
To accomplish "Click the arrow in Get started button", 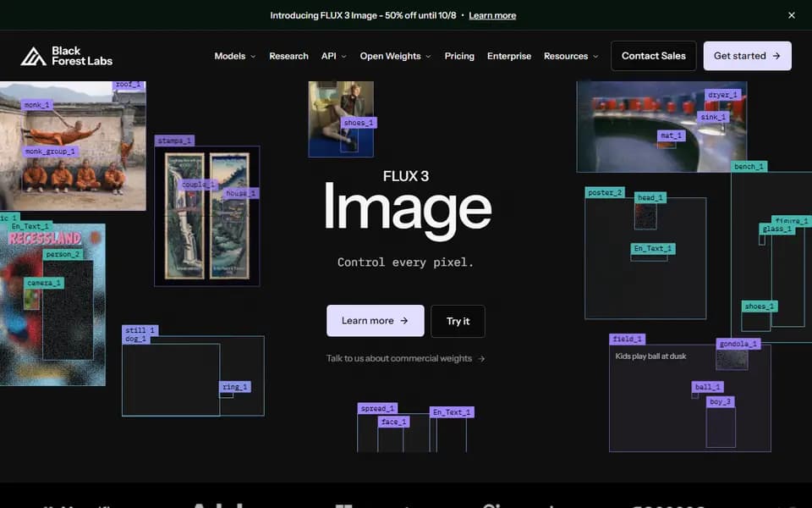I will pyautogui.click(x=776, y=56).
